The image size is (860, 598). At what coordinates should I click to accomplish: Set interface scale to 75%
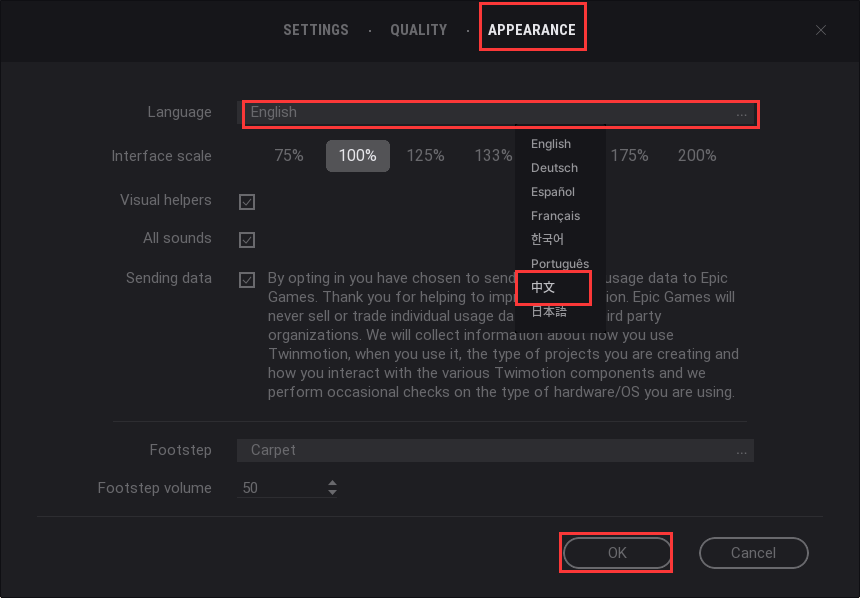pyautogui.click(x=289, y=156)
